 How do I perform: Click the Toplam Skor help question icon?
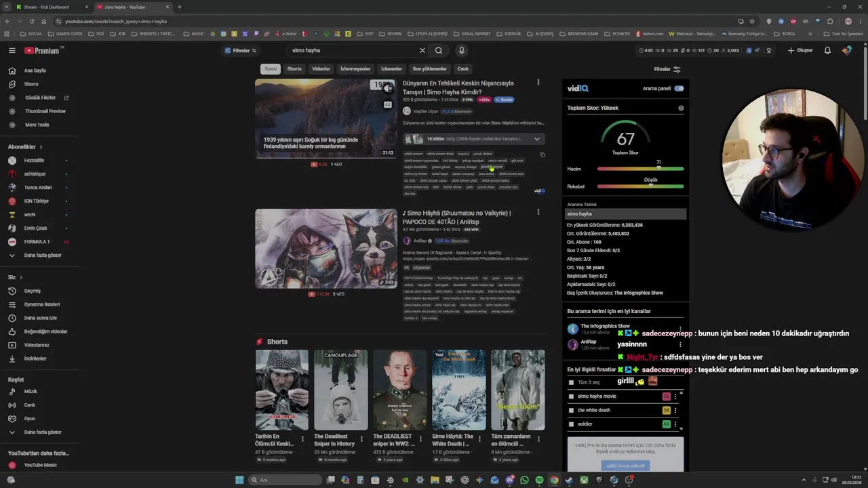tap(681, 108)
